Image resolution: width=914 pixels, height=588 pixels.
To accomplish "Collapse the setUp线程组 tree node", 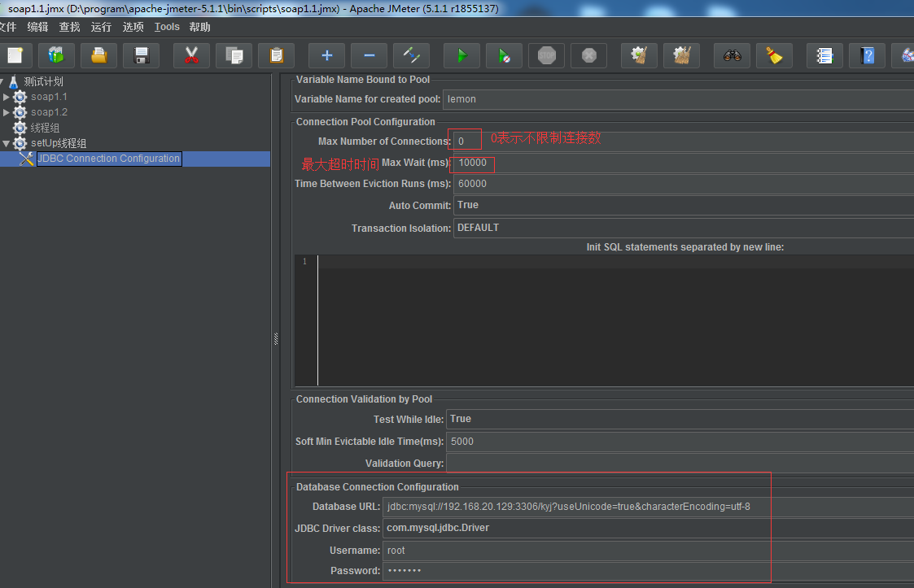I will [7, 143].
